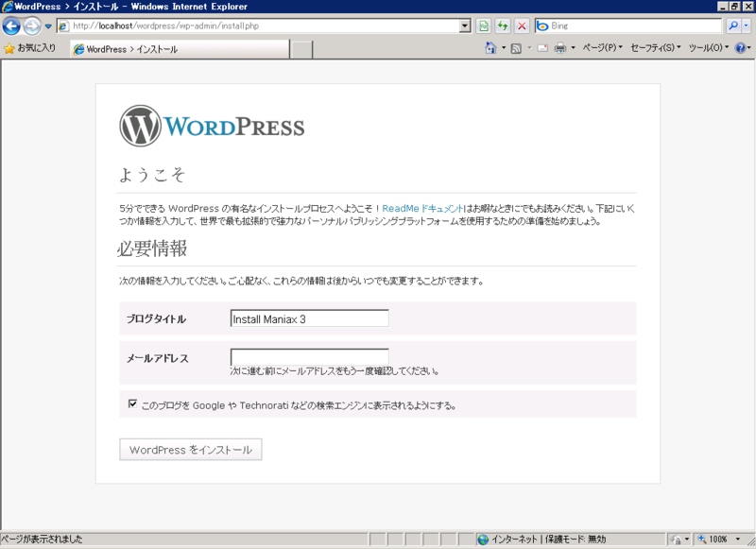
Task: Open the search provider dropdown arrow
Action: 746,26
